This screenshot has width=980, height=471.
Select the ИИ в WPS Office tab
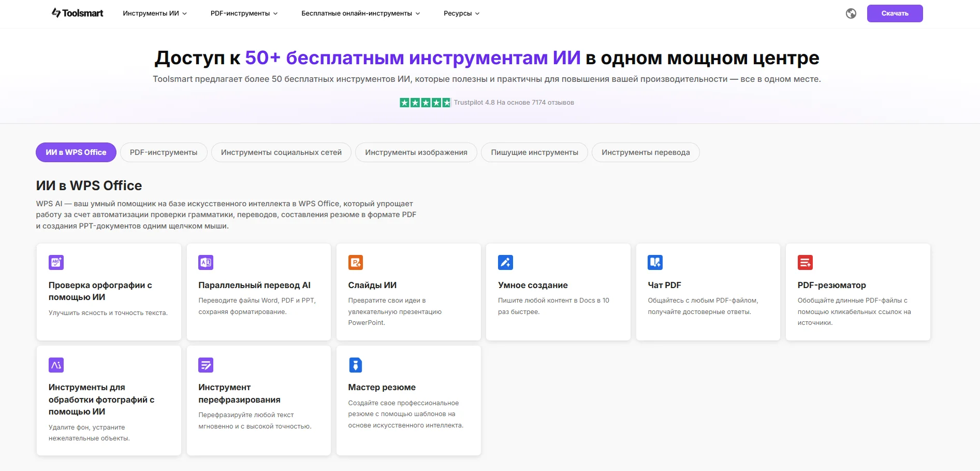(76, 152)
